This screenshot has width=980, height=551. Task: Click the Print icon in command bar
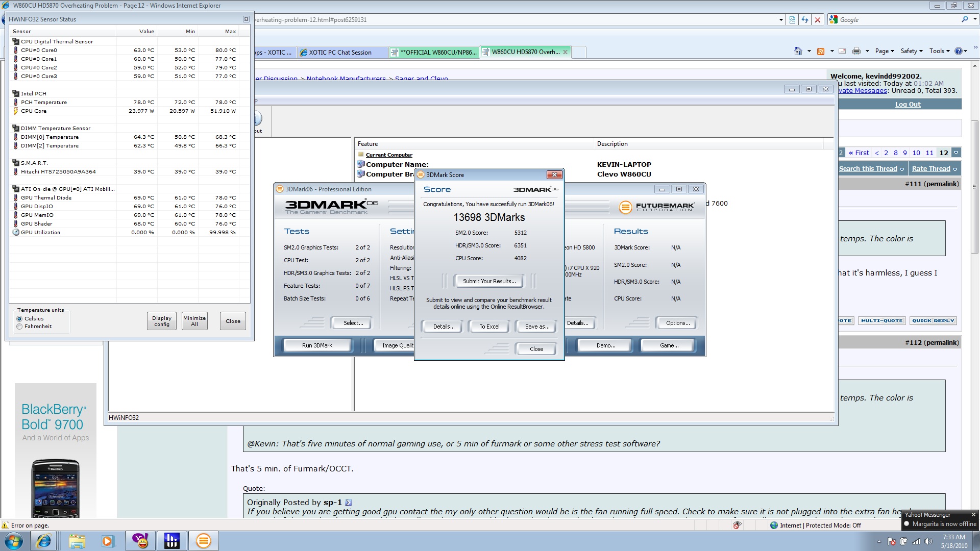(856, 51)
